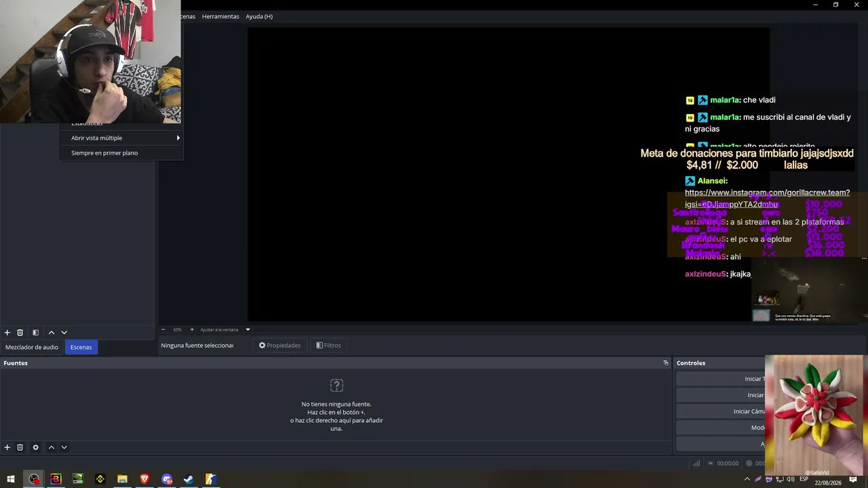868x488 pixels.
Task: Open the Windows notification center
Action: (x=853, y=480)
